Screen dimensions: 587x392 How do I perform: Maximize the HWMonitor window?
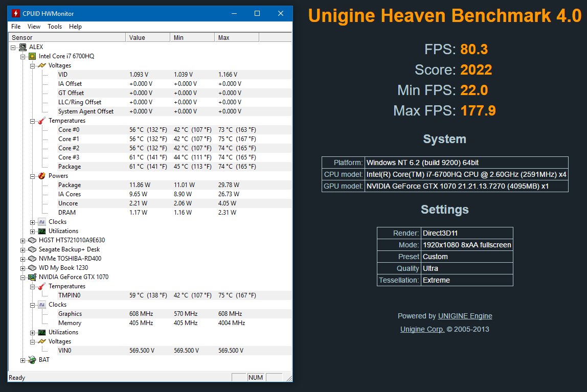point(257,13)
